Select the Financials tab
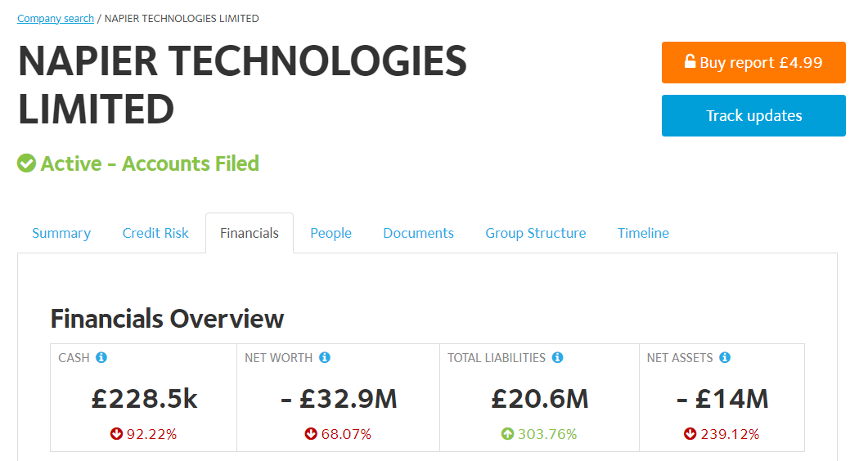The height and width of the screenshot is (461, 868). (250, 233)
